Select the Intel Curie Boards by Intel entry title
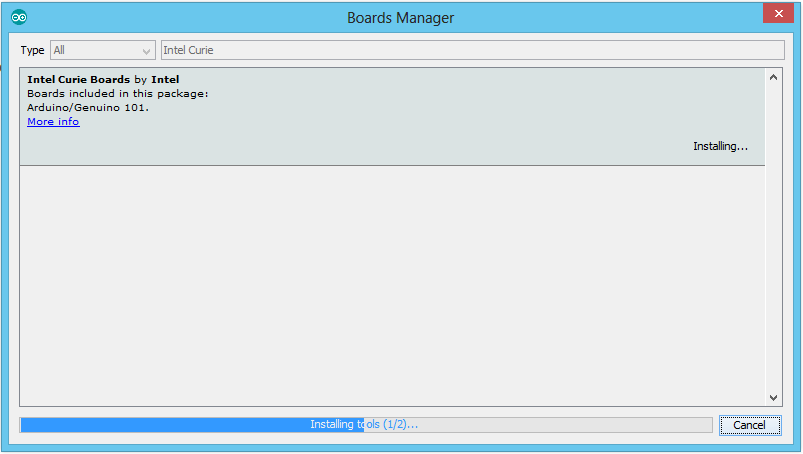This screenshot has height=454, width=803. tap(103, 79)
